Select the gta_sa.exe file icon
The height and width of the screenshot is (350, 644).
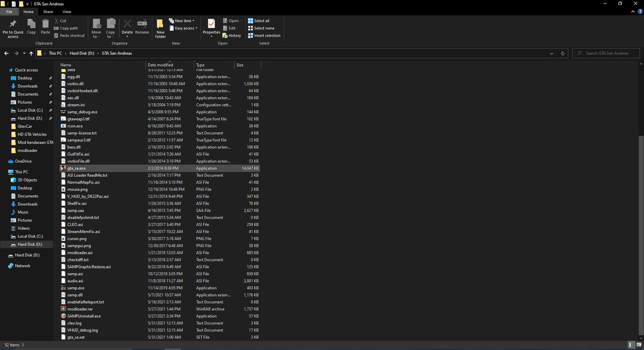(x=63, y=168)
